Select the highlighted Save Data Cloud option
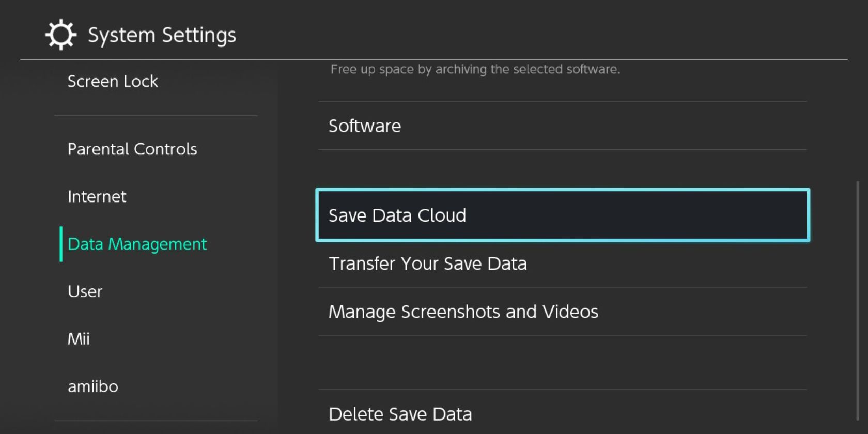 pyautogui.click(x=562, y=215)
